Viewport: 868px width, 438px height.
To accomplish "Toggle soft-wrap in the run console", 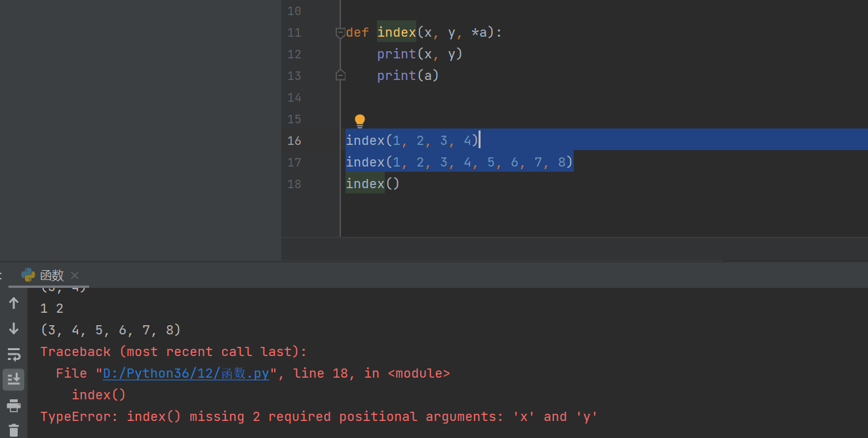I will tap(14, 355).
